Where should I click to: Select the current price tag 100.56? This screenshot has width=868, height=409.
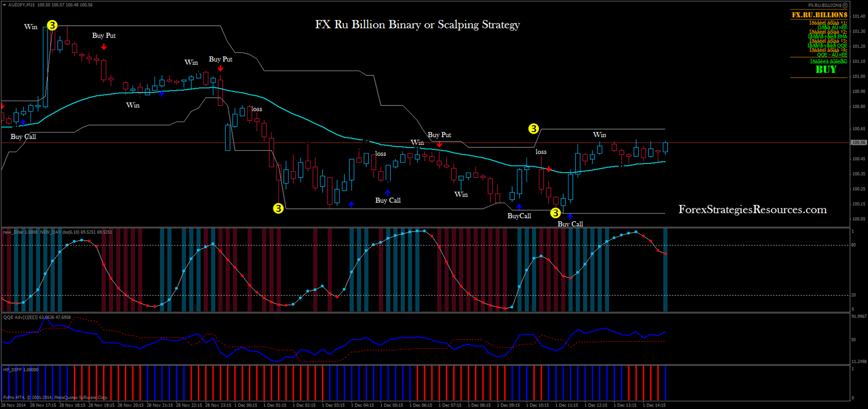(x=859, y=143)
